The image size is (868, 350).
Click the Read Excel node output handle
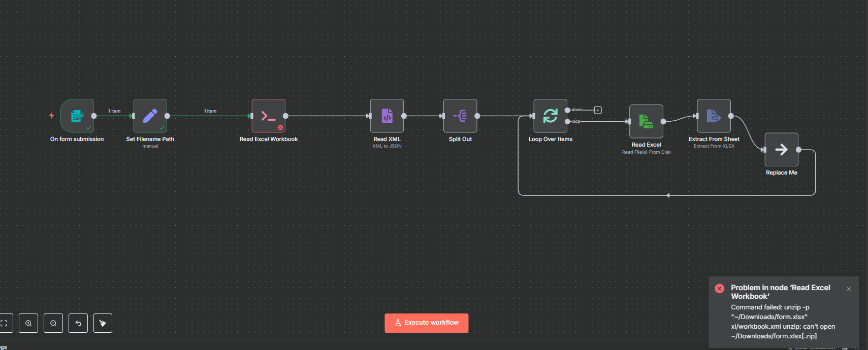[663, 121]
